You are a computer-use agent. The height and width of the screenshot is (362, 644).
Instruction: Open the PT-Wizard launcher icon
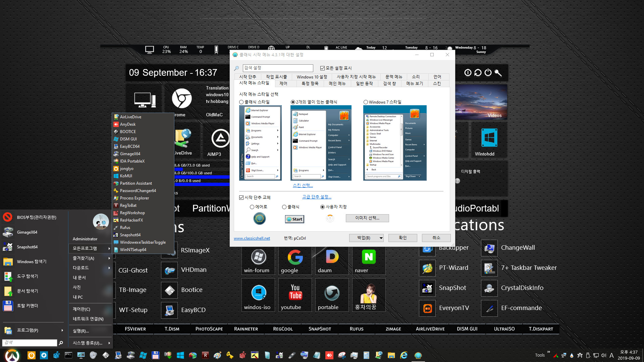(427, 268)
